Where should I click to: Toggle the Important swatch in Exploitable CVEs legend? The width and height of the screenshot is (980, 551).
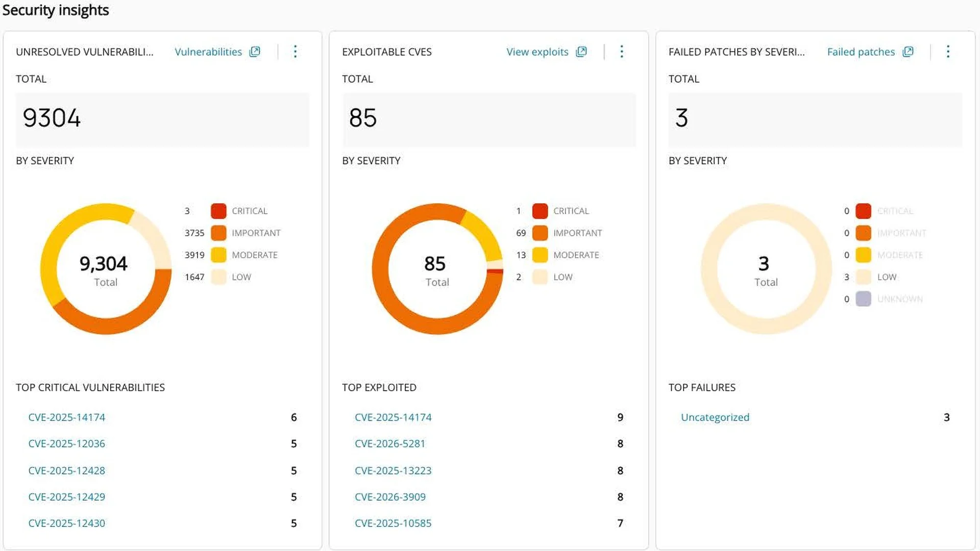540,233
